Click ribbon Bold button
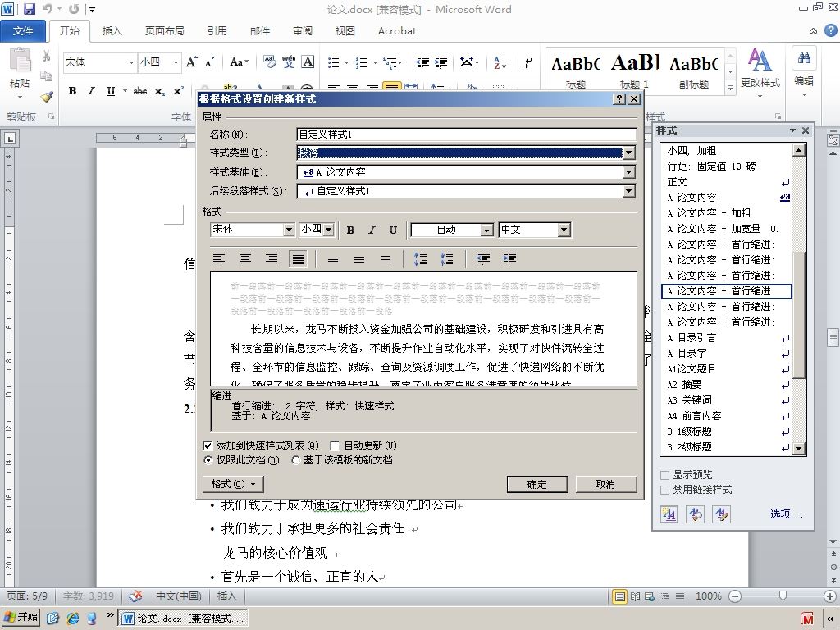 click(72, 91)
